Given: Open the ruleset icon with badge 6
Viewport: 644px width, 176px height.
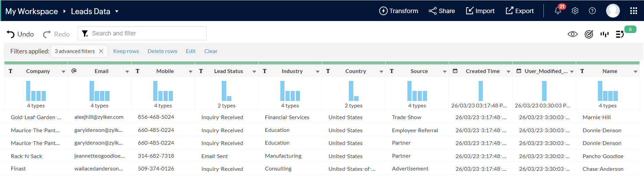Looking at the screenshot, I should click(620, 34).
